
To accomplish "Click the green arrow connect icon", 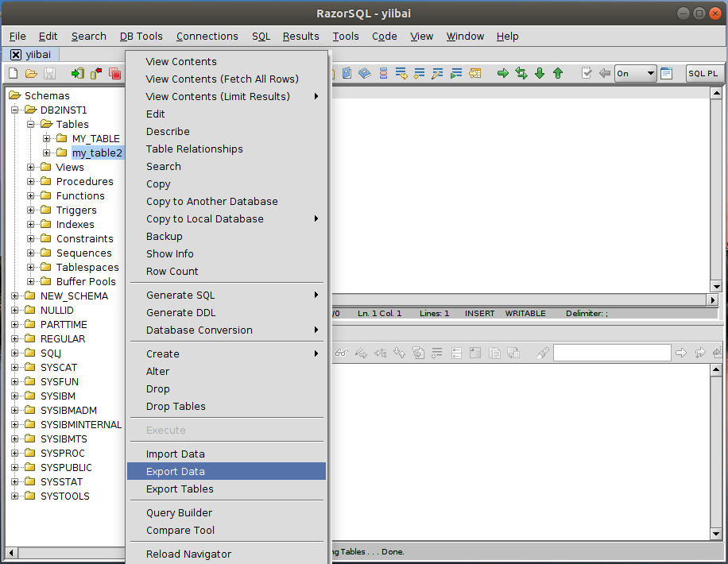I will click(x=77, y=74).
